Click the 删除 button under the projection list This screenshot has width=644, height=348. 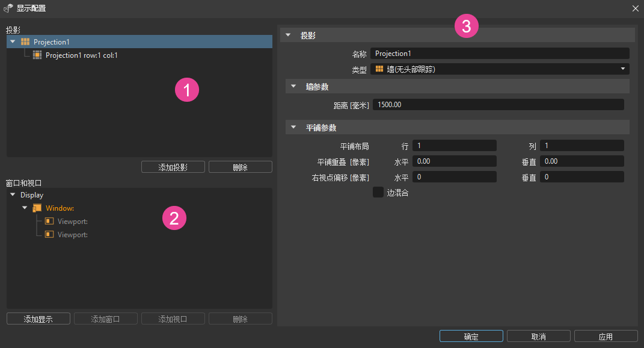point(240,167)
